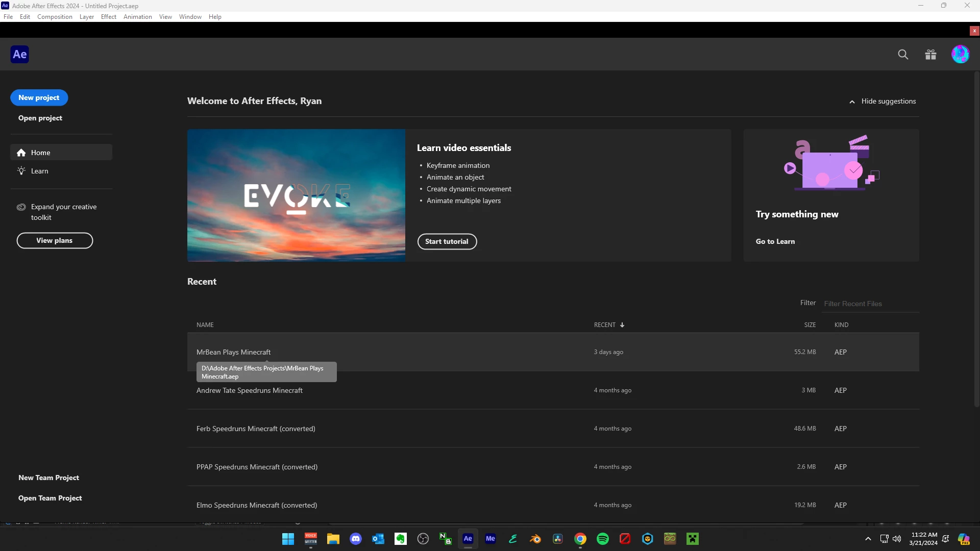980x551 pixels.
Task: Click the After Effects logo icon
Action: (20, 54)
